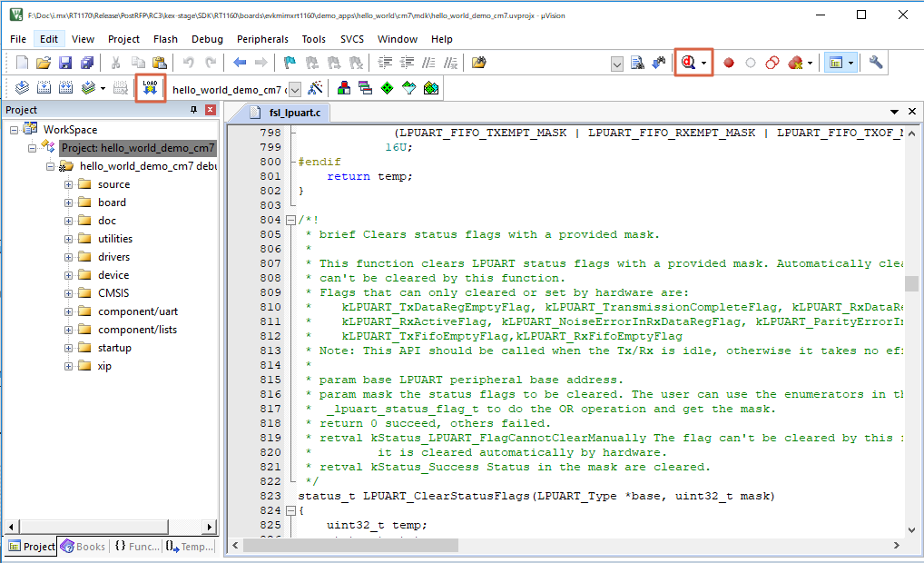Open search text combo box dropdown
924x563 pixels.
[617, 64]
